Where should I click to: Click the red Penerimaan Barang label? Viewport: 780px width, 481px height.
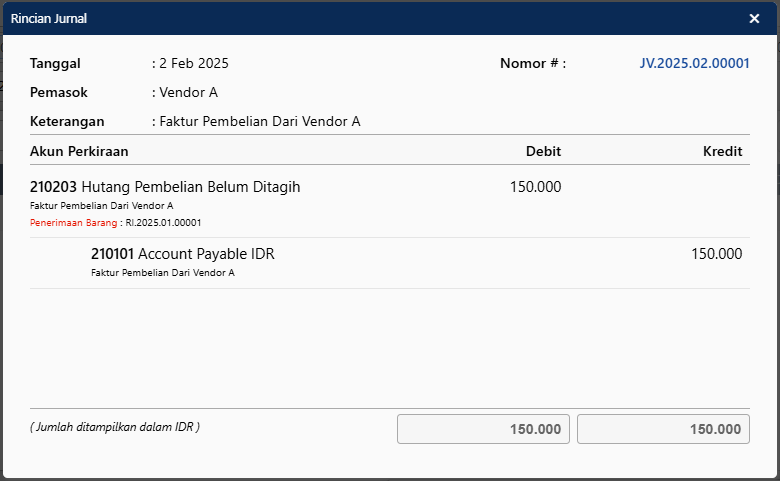coord(75,222)
